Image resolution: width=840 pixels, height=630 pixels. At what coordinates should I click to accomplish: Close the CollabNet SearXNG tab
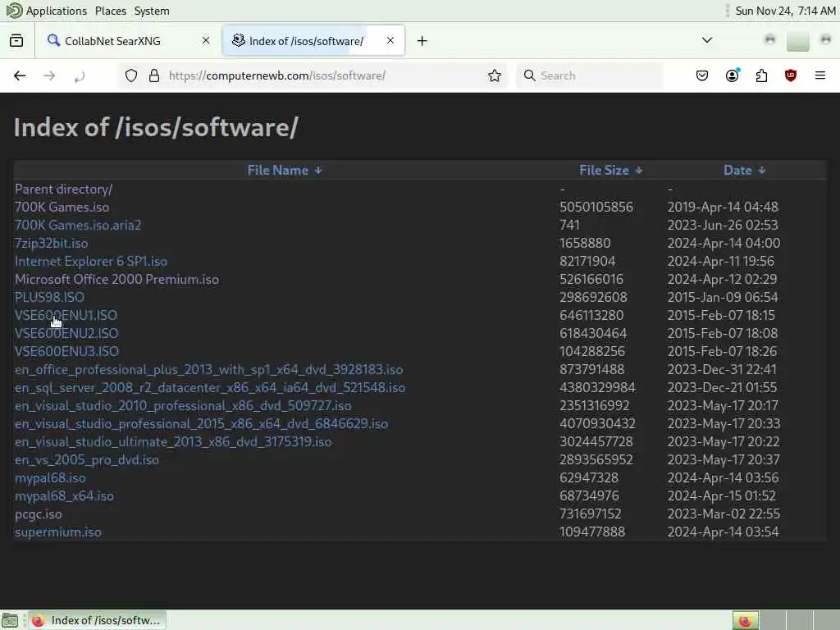pos(206,40)
